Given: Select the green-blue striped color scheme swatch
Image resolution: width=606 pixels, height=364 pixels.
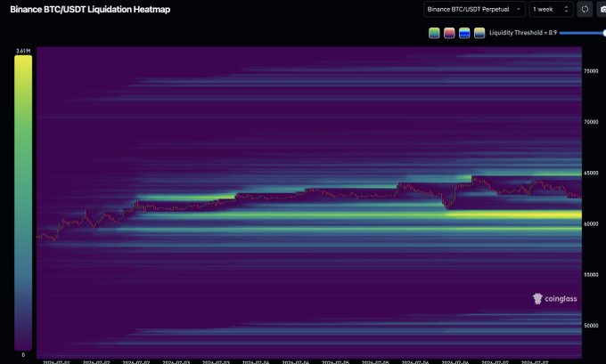Looking at the screenshot, I should [x=464, y=33].
